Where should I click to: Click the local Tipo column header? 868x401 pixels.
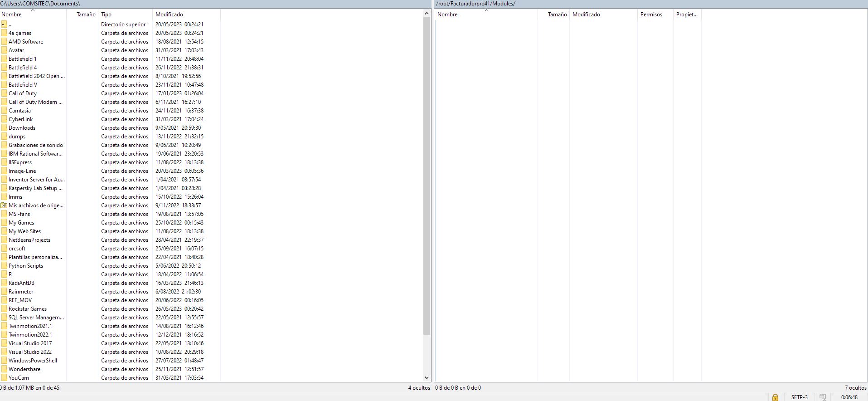107,15
